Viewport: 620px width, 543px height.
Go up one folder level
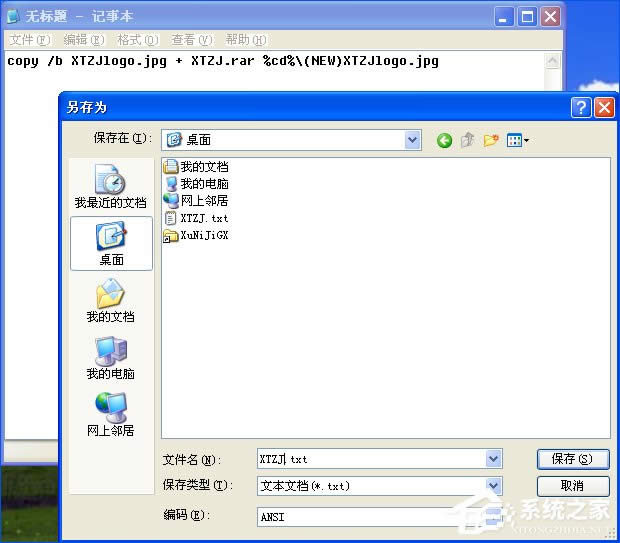click(467, 140)
